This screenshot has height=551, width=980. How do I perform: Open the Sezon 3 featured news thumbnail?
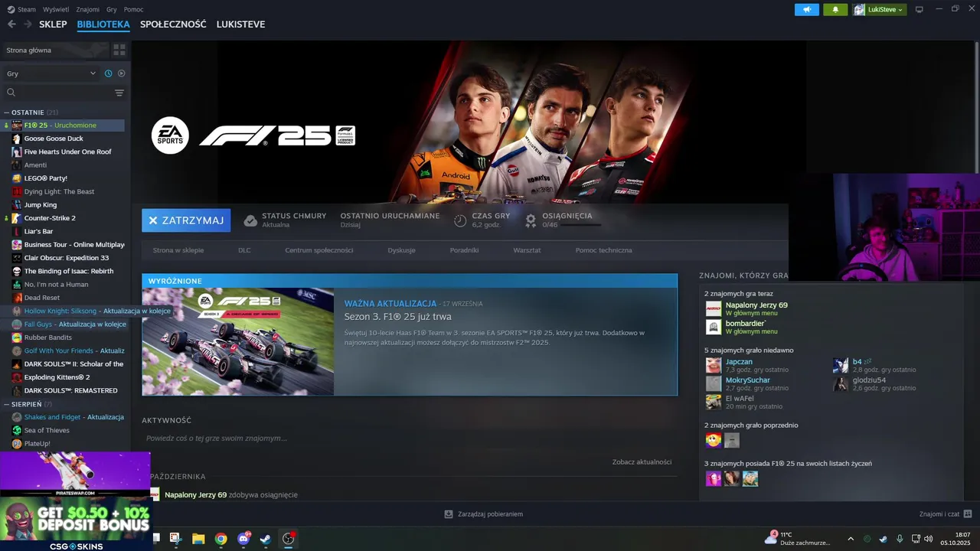[238, 341]
